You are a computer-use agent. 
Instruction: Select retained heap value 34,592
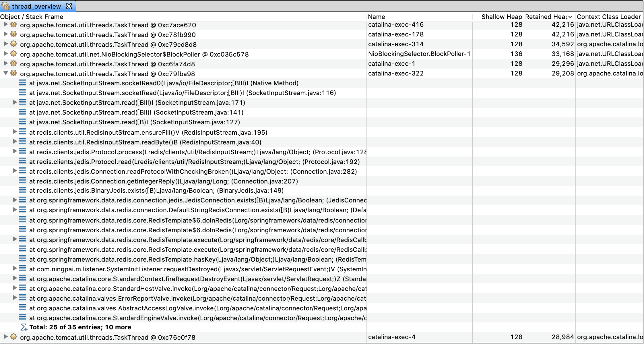coord(562,44)
